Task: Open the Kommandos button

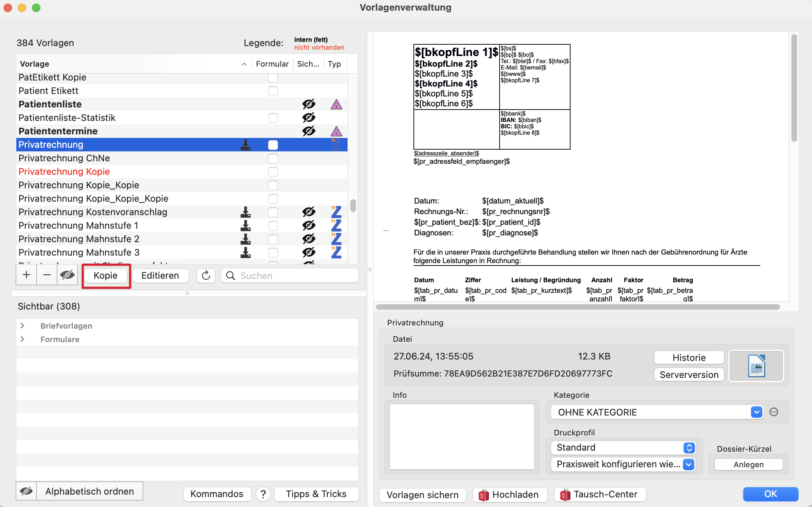Action: (217, 494)
